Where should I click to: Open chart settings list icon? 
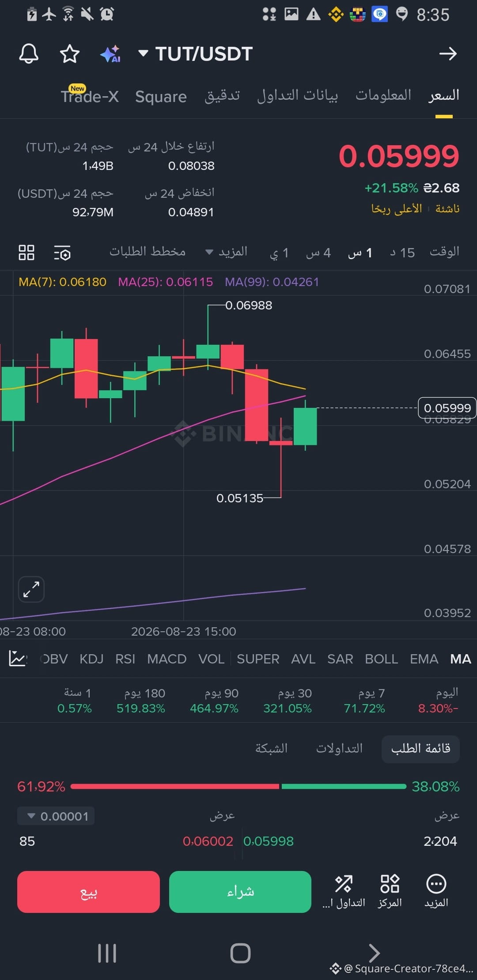(62, 253)
